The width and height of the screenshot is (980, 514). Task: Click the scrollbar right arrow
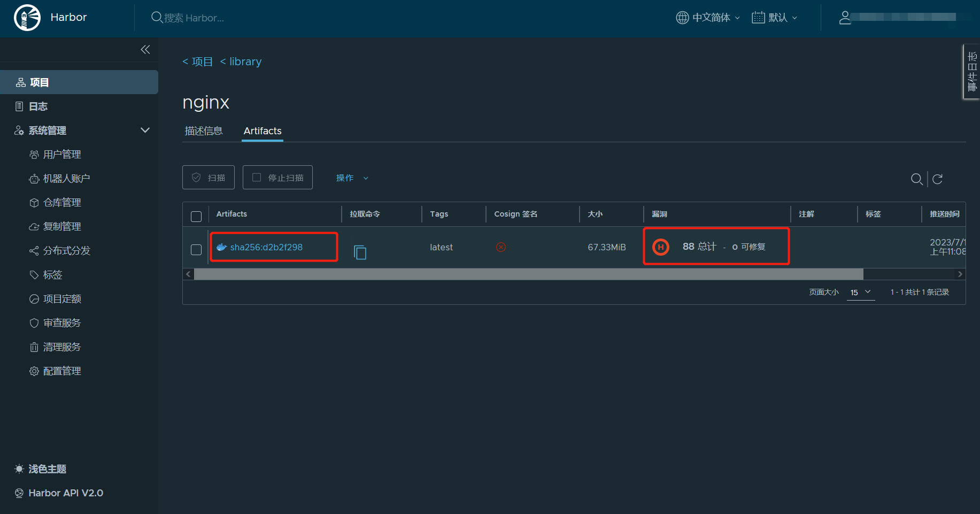(x=960, y=274)
